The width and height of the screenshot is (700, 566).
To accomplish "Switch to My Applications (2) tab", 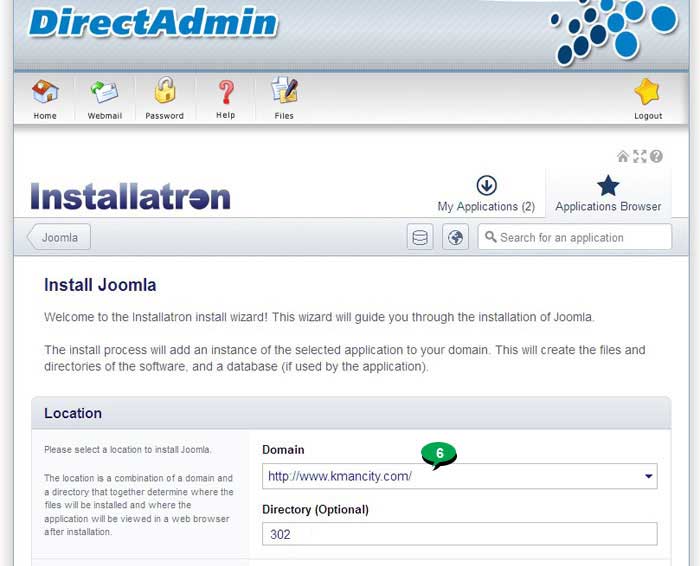I will [486, 194].
